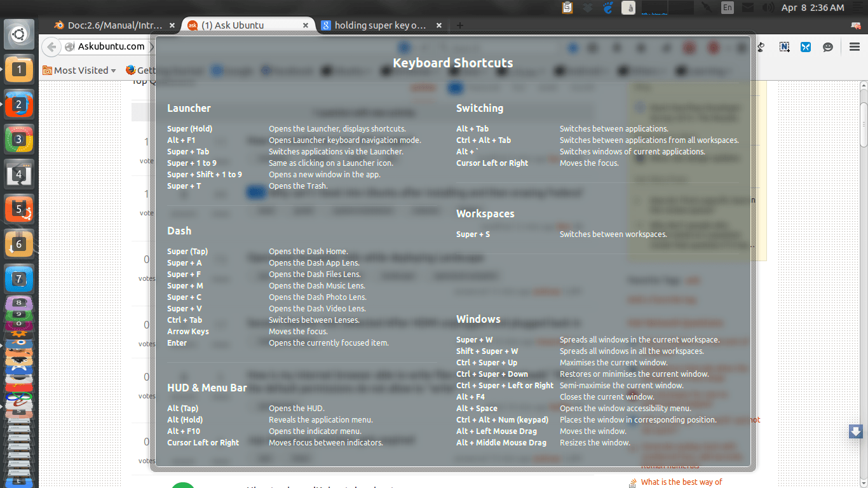868x488 pixels.
Task: Click the 'Windows' section heading
Action: (x=478, y=320)
